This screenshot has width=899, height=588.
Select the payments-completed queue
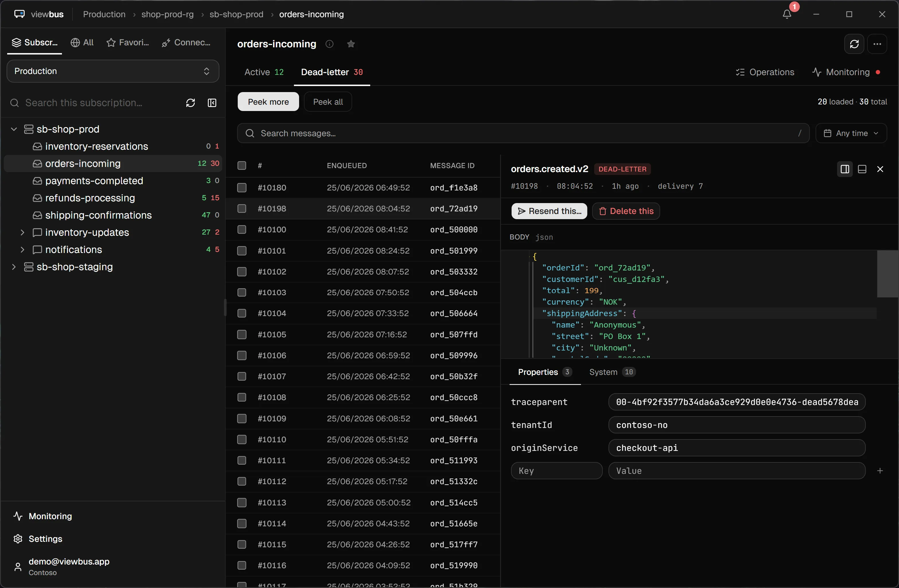click(x=113, y=181)
